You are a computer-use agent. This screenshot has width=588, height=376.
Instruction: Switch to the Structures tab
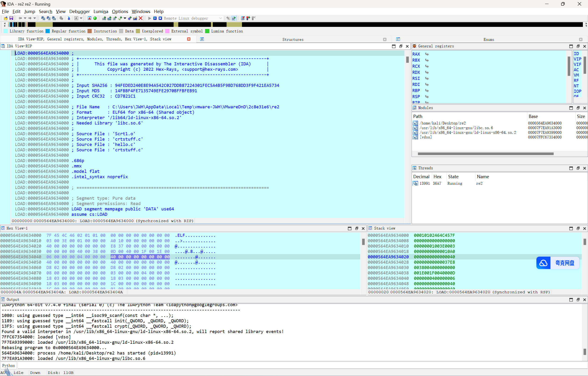click(293, 39)
